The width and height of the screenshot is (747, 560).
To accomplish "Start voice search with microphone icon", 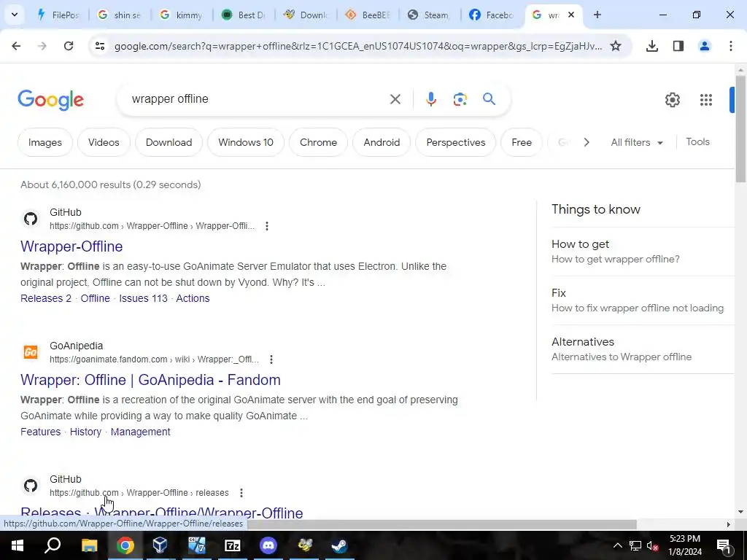I will click(x=430, y=99).
